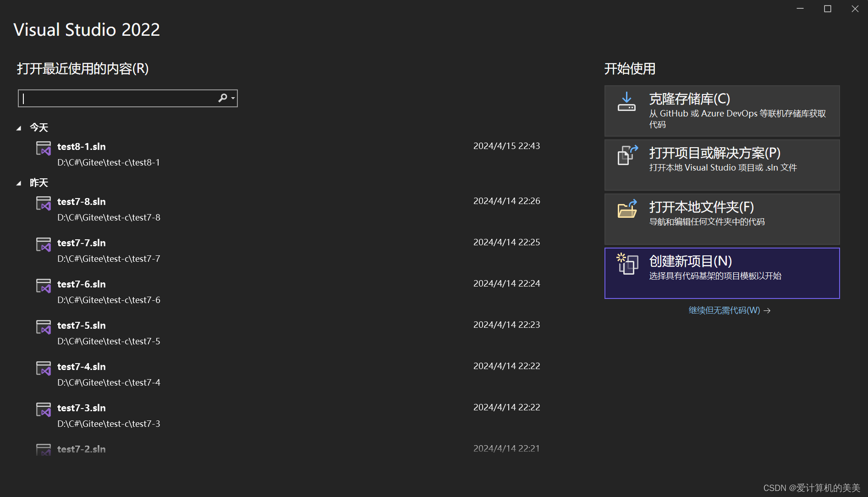Open recent solution test7-8.sln
Viewport: 868px width, 497px height.
click(x=81, y=202)
